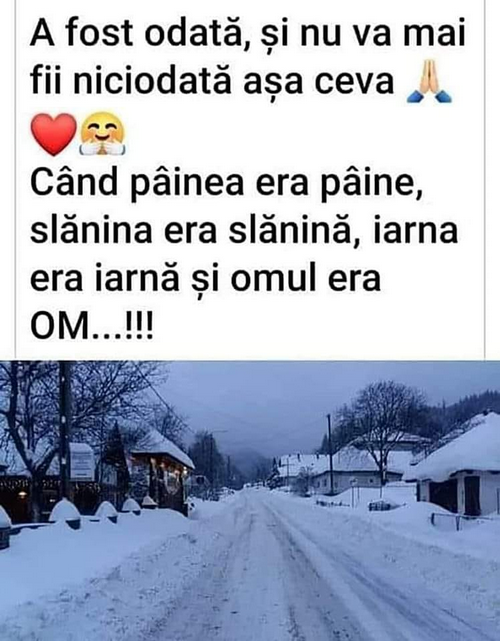The height and width of the screenshot is (641, 500).
Task: Click the praying hands emoji
Action: pos(429,81)
